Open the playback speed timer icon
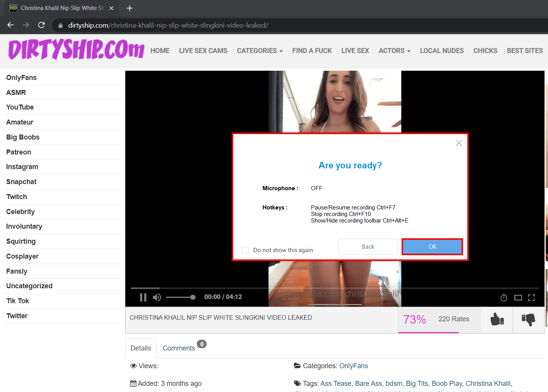Screen dimensions: 548x392 (504, 297)
